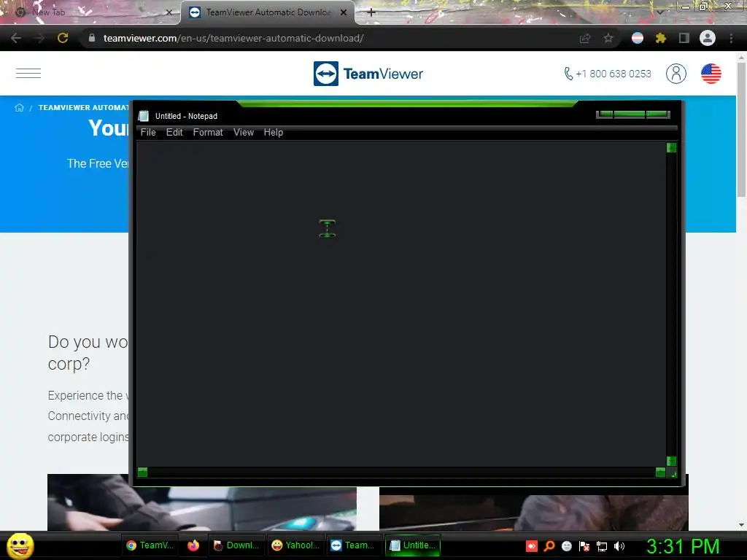Click the padlock site security icon

(91, 38)
